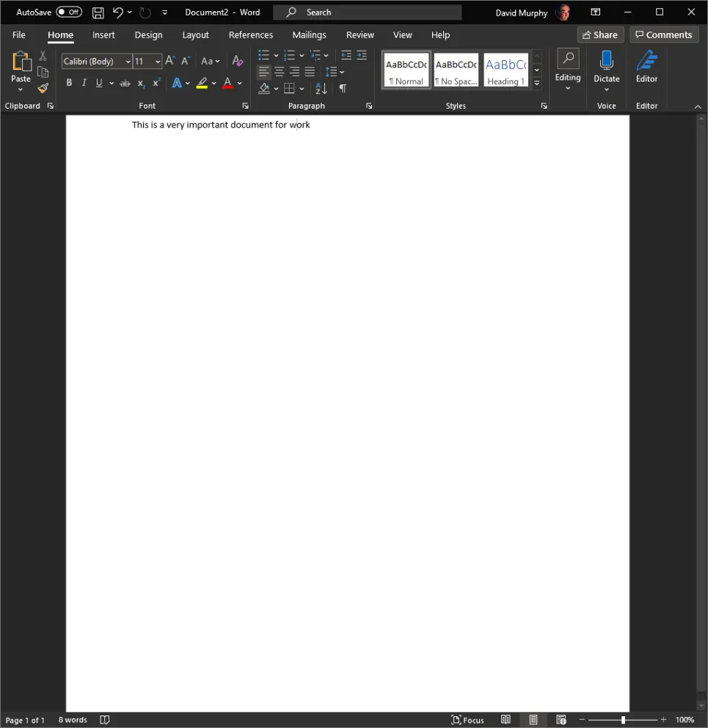Open font color dropdown arrow
This screenshot has height=728, width=708.
(x=240, y=83)
